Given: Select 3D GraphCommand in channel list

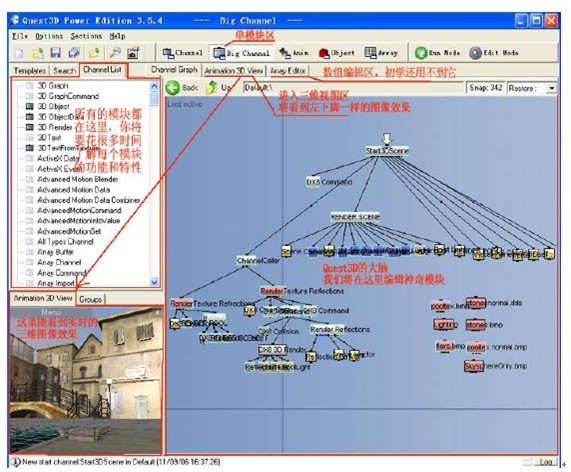Looking at the screenshot, I should tap(68, 96).
